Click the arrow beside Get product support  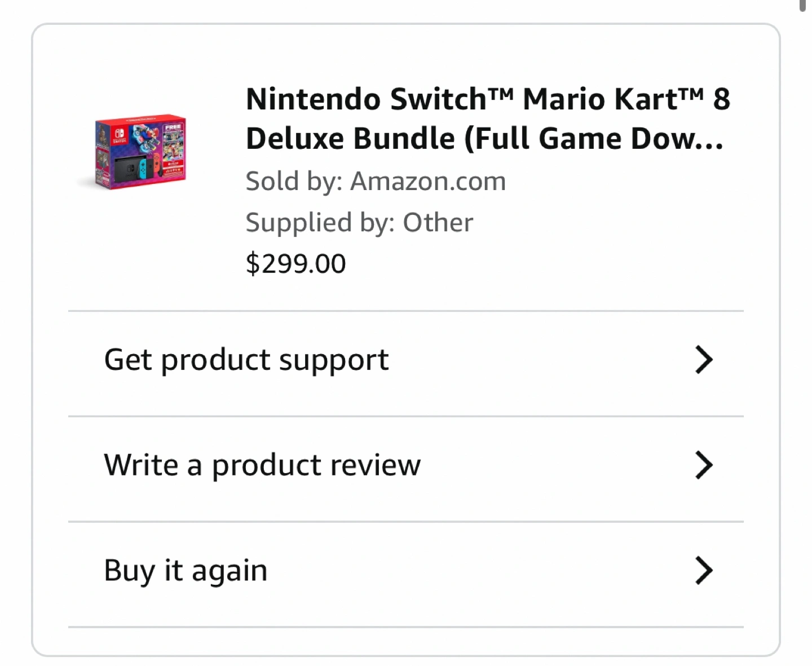click(704, 360)
